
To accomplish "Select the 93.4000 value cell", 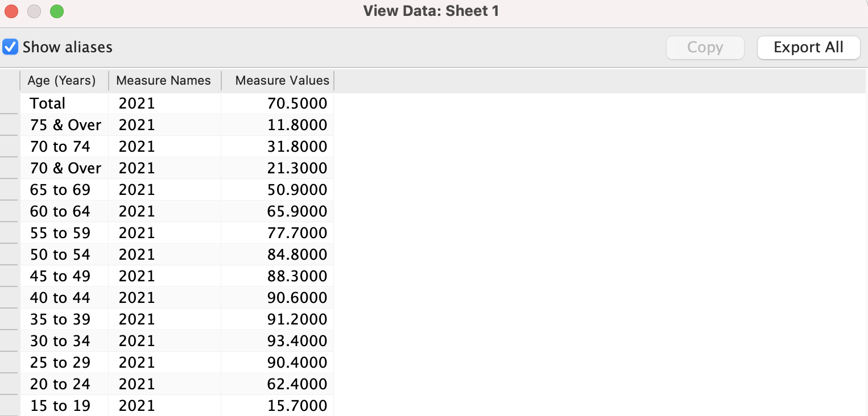I will point(297,341).
